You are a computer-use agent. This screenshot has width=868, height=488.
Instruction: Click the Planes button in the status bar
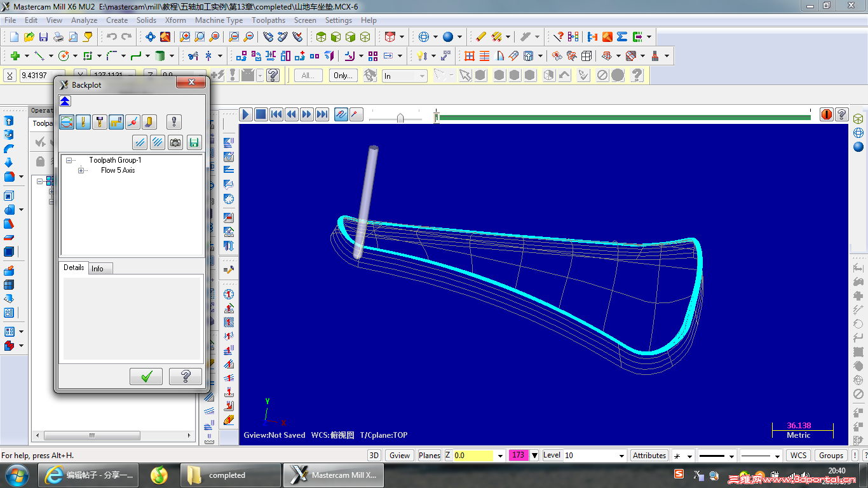click(430, 456)
